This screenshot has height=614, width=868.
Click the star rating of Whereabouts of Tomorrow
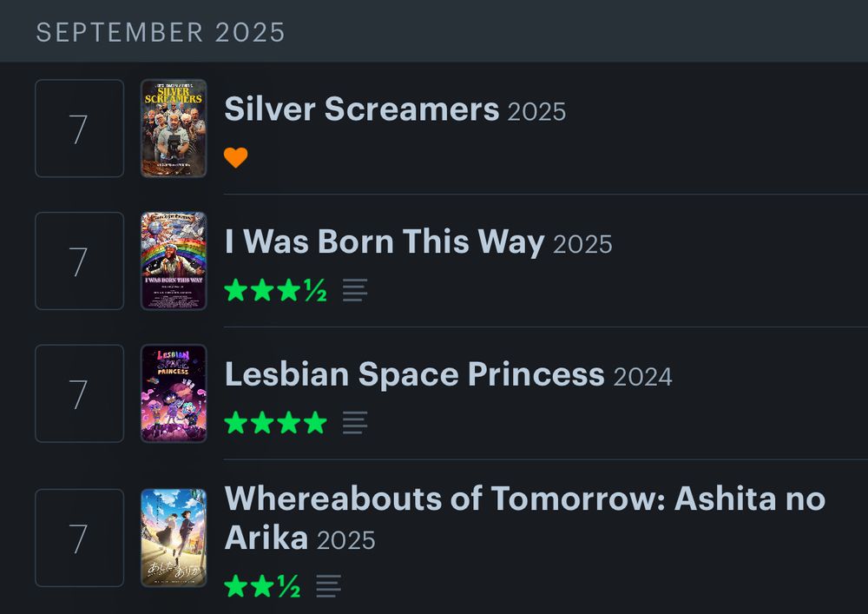[261, 586]
